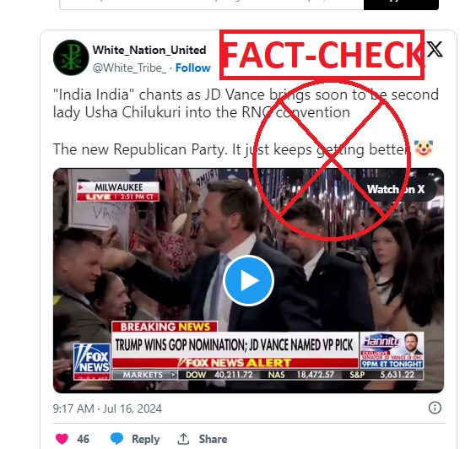Click the share upload arrow icon
This screenshot has width=476, height=449.
pos(183,439)
